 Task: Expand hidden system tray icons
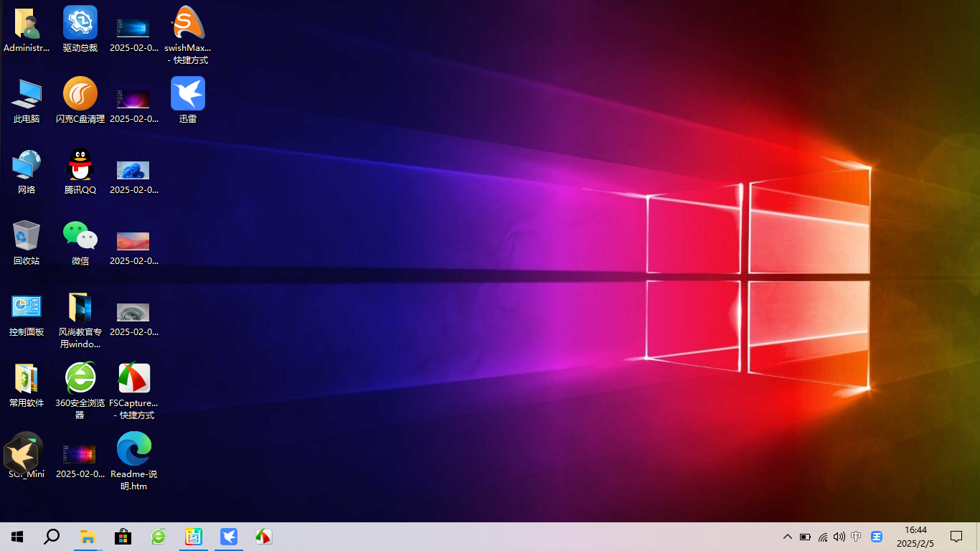[x=788, y=537]
